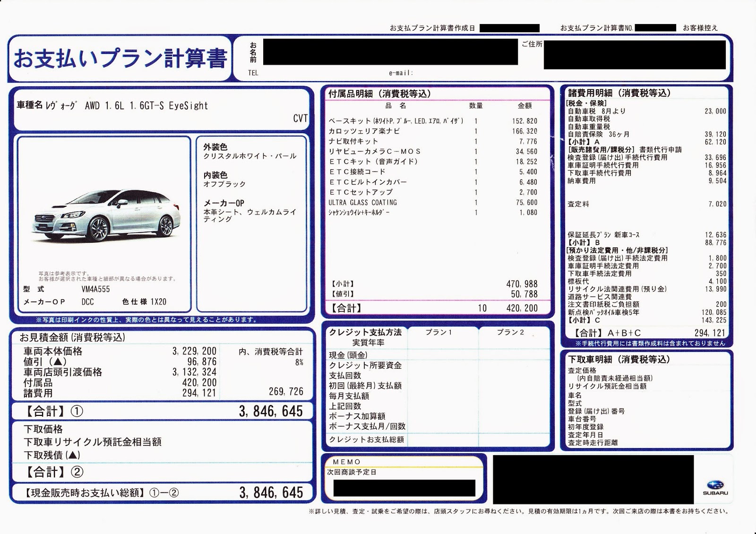
Task: Click the accessories subtotal '470,988'
Action: [x=522, y=284]
